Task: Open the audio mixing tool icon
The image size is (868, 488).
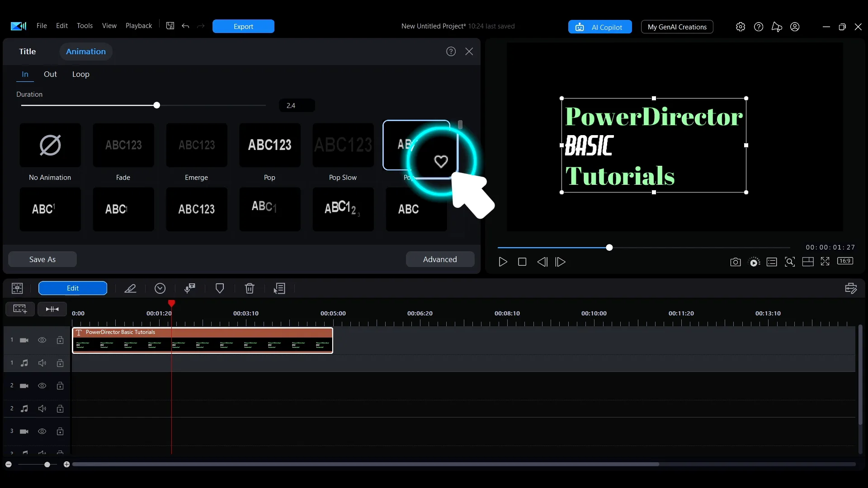Action: click(x=190, y=288)
